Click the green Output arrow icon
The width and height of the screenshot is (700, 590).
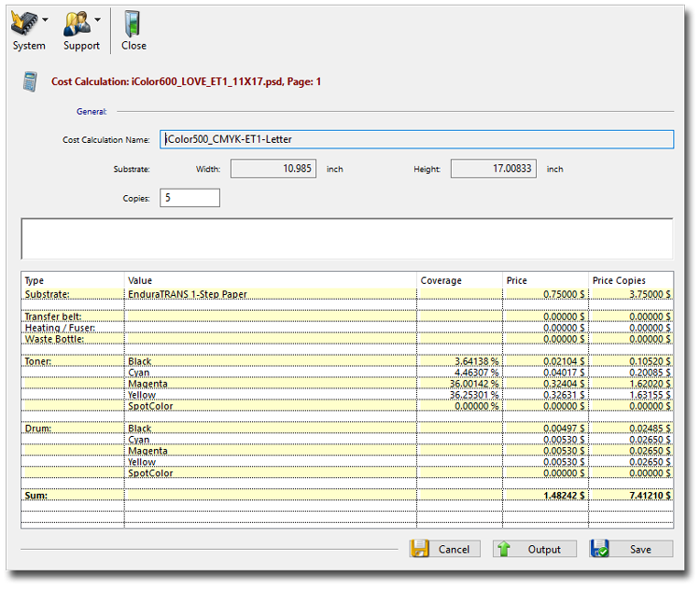[x=503, y=549]
